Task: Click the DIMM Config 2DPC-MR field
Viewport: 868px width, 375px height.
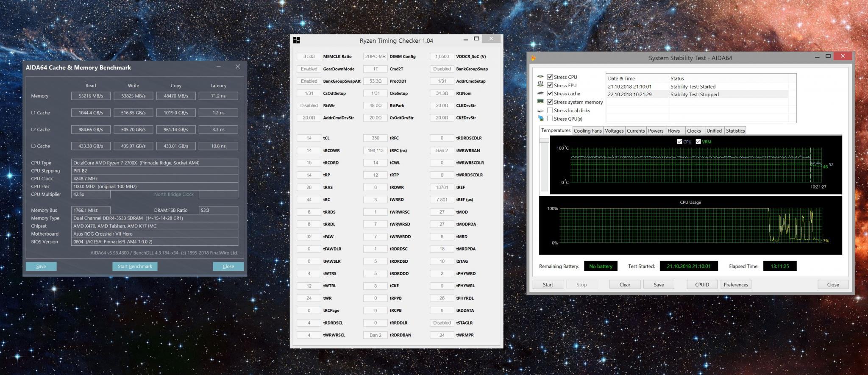Action: tap(375, 57)
